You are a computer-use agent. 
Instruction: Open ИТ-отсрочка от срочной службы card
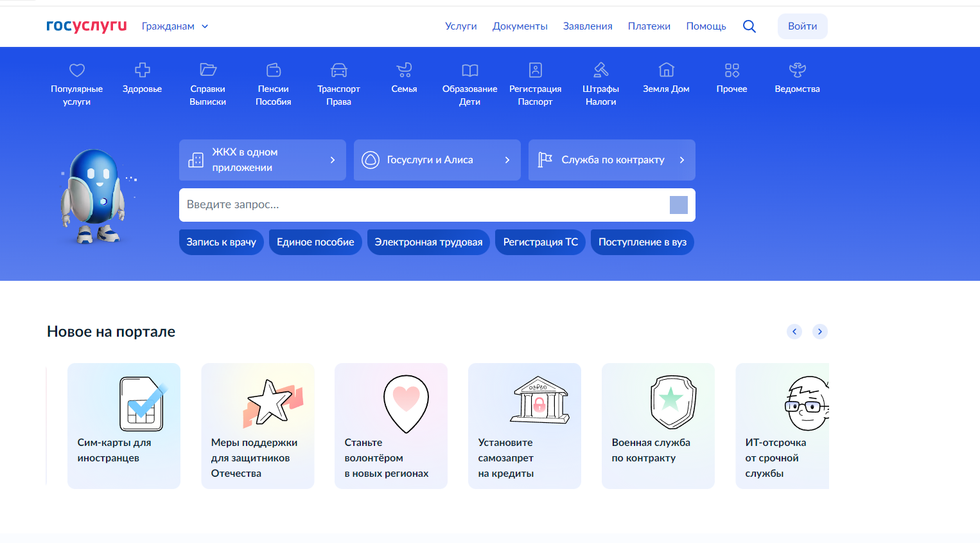782,426
